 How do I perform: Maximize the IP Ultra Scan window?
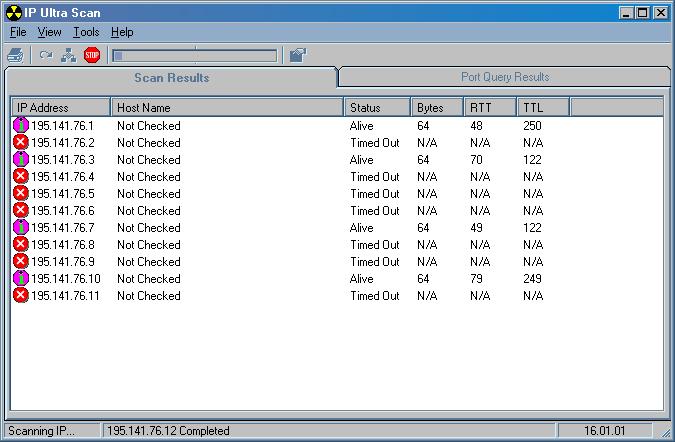(642, 13)
